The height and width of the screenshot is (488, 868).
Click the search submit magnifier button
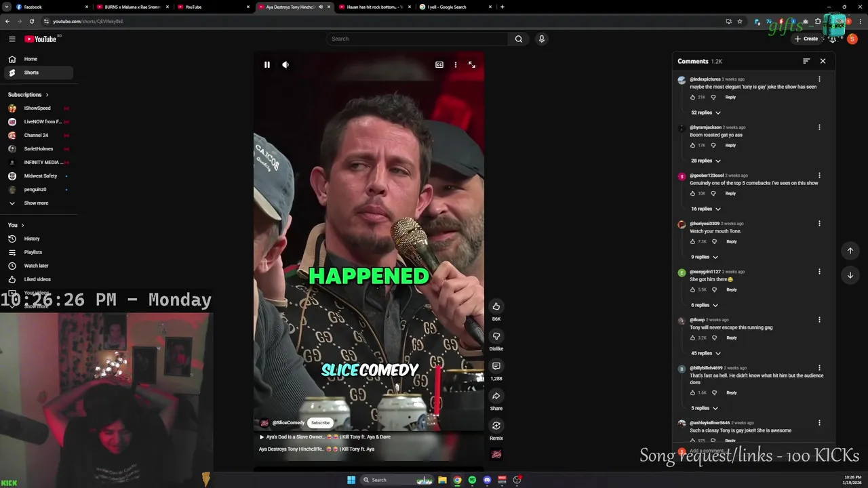[x=519, y=39]
